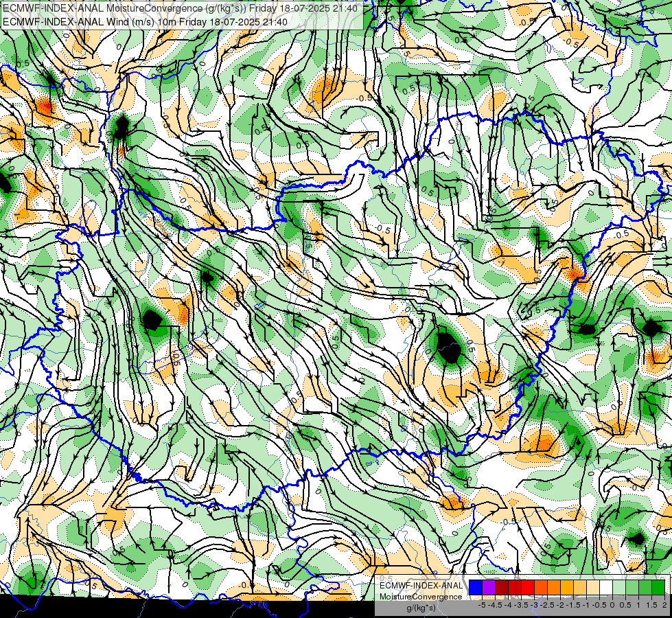
Task: Click the Wind 10m title line
Action: [x=145, y=21]
